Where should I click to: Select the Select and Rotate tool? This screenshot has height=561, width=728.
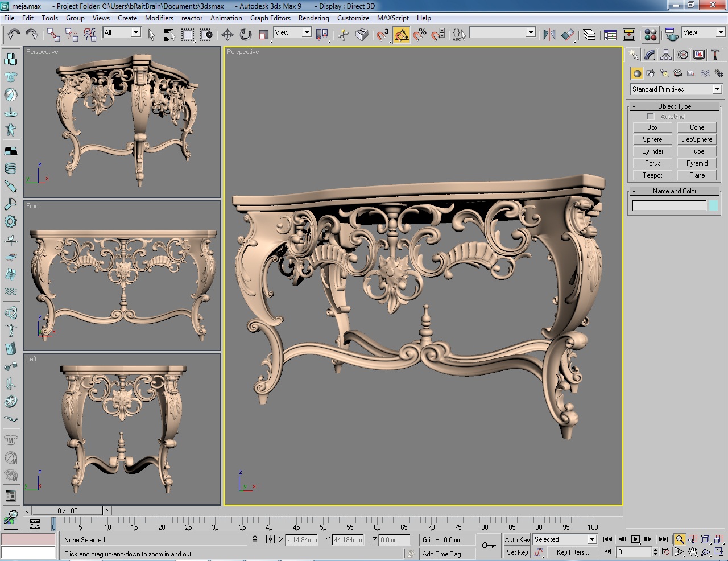pos(245,35)
